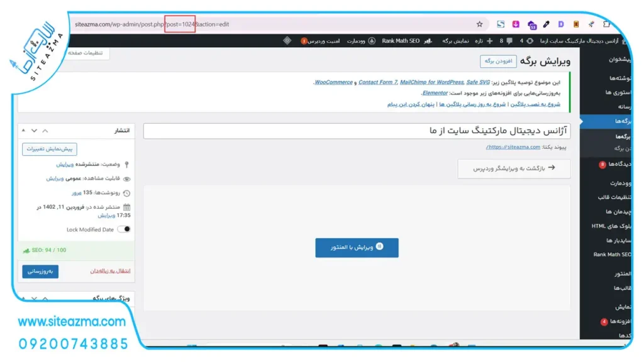This screenshot has width=644, height=362.
Task: Open the https://siteazma.com permalink
Action: tap(513, 147)
